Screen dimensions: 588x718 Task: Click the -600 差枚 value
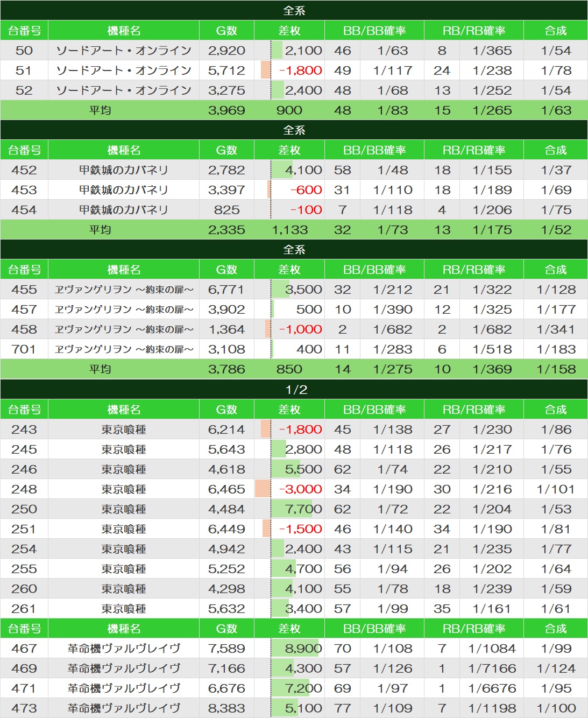click(306, 190)
